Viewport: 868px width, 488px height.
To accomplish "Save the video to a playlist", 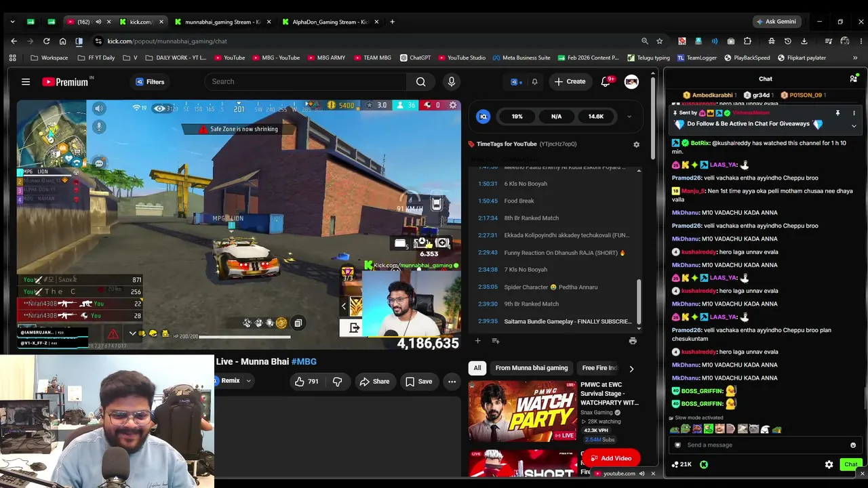I will 418,382.
